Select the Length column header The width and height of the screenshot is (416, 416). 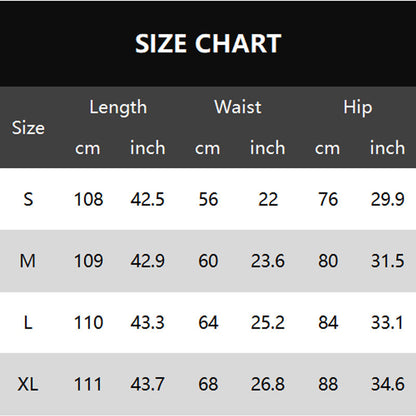(118, 108)
